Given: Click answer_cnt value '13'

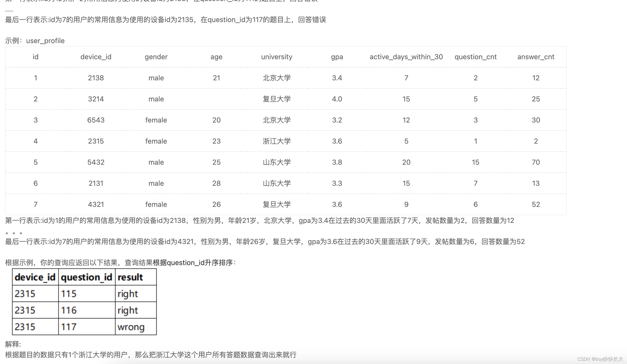Looking at the screenshot, I should coord(536,183).
